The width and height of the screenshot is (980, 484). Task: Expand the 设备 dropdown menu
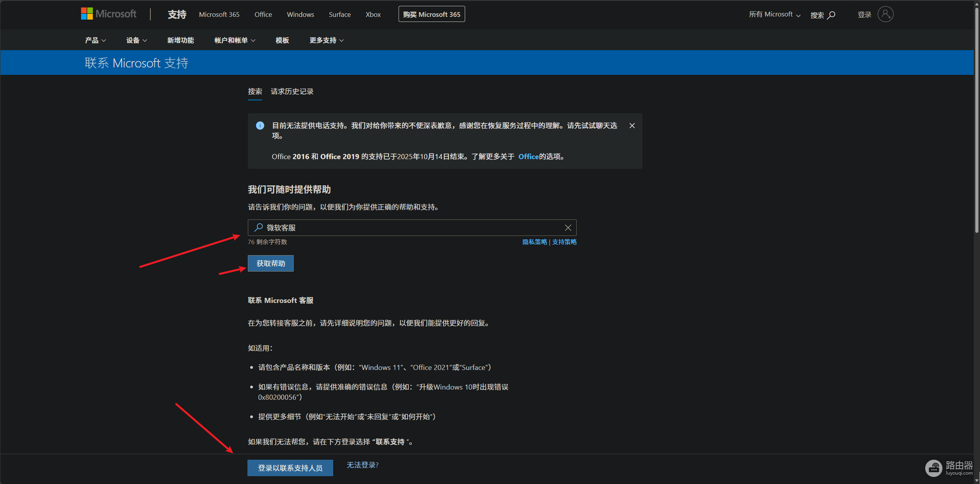(x=137, y=40)
